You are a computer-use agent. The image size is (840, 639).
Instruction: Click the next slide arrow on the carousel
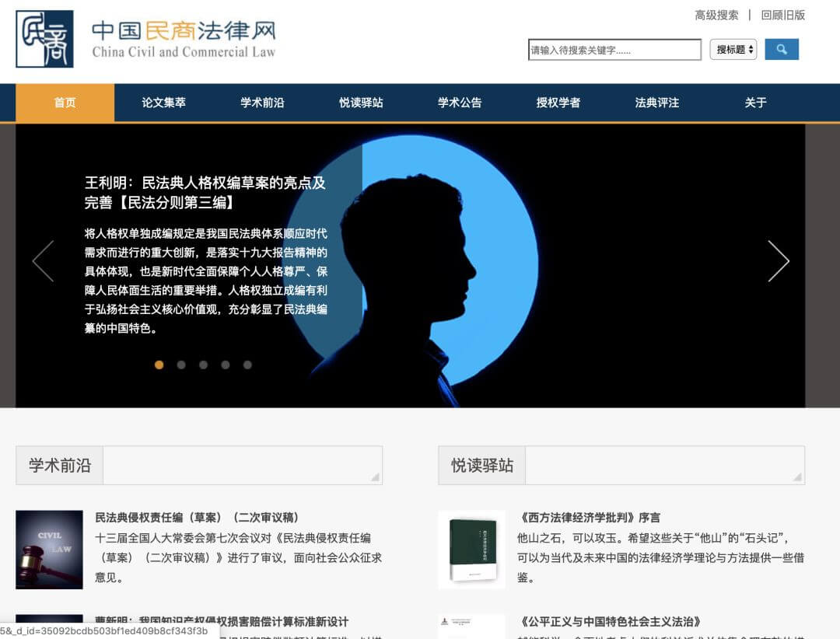pyautogui.click(x=779, y=262)
